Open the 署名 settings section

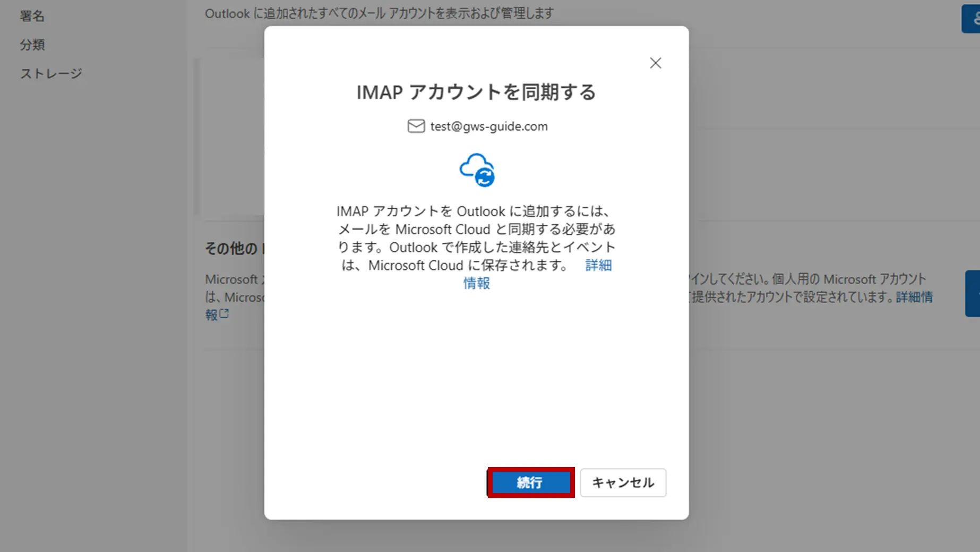pos(32,16)
